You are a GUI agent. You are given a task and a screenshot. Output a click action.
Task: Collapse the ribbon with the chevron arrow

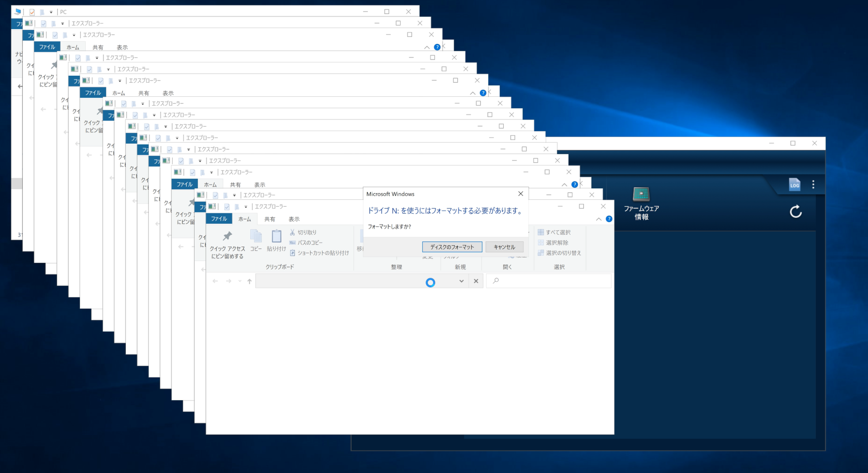599,219
